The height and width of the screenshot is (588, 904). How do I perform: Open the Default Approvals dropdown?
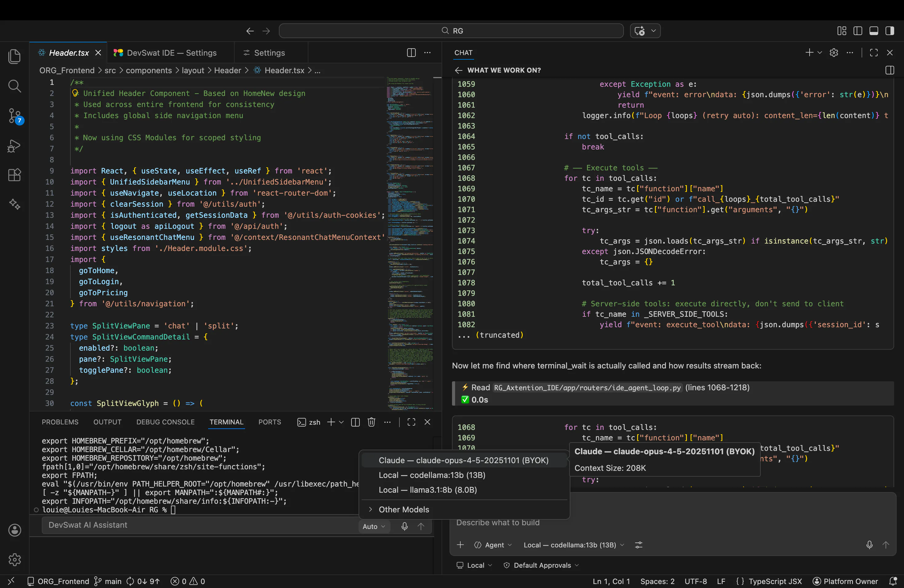click(x=541, y=565)
